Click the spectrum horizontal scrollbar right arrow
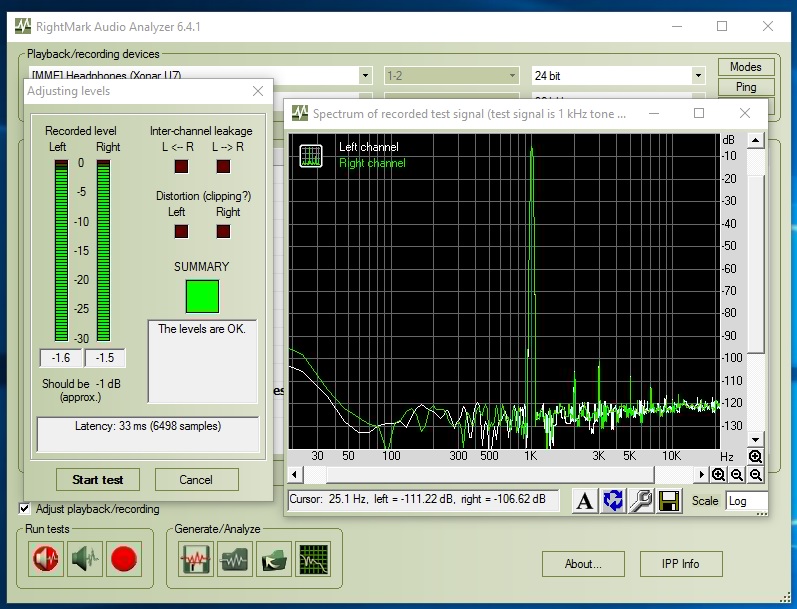Screen dimensions: 797x609 coord(701,474)
